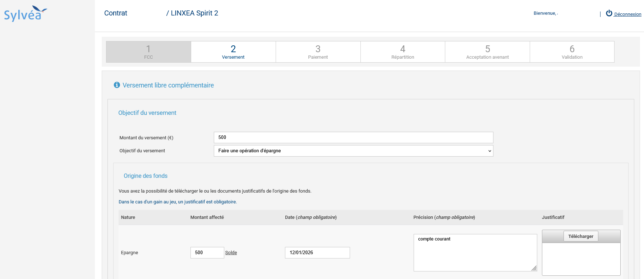Go to step 1 FCC
This screenshot has height=279, width=644.
point(148,52)
